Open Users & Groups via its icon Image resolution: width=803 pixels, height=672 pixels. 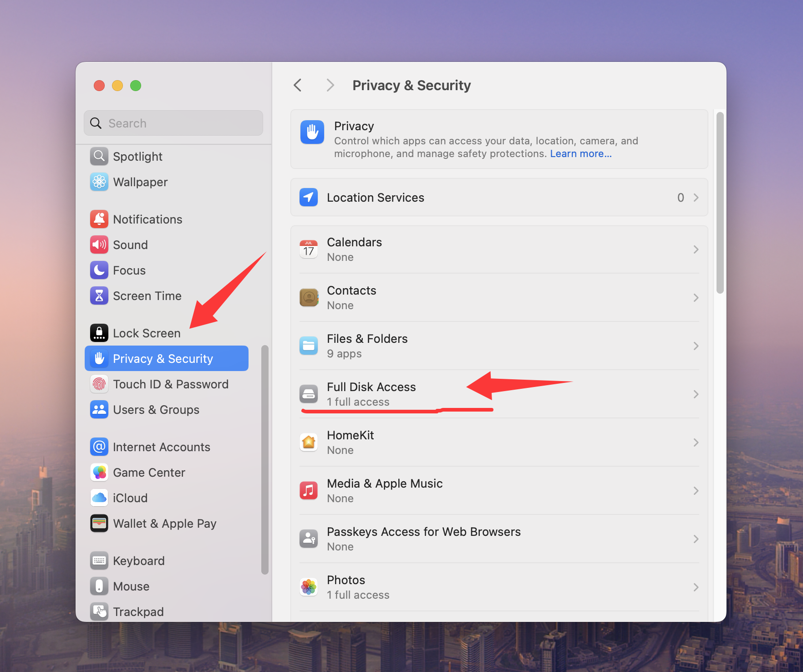pyautogui.click(x=99, y=409)
